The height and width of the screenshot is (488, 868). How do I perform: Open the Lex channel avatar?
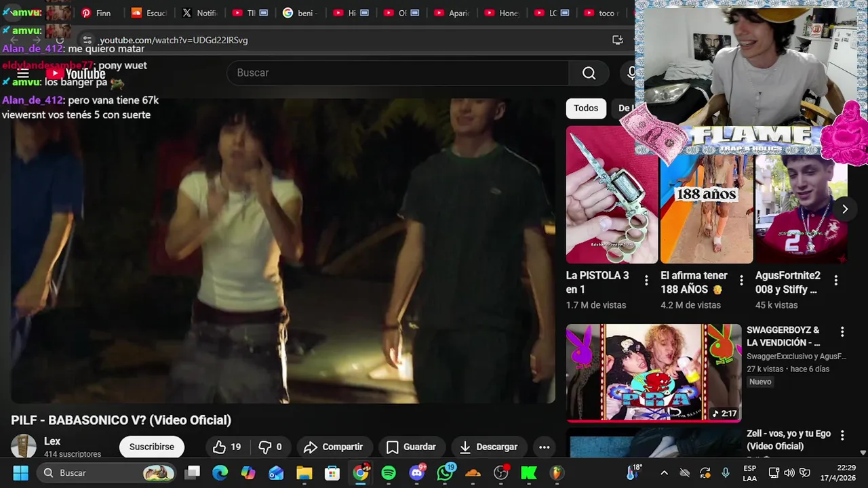(24, 447)
